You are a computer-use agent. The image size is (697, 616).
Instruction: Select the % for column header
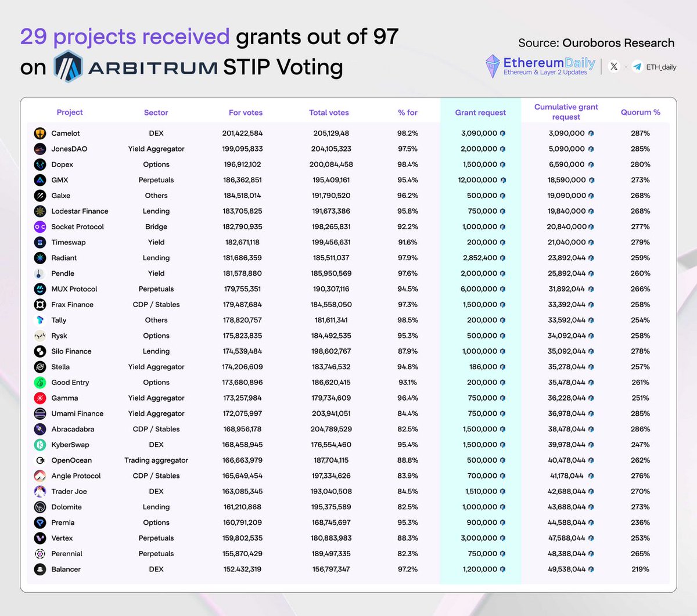408,113
